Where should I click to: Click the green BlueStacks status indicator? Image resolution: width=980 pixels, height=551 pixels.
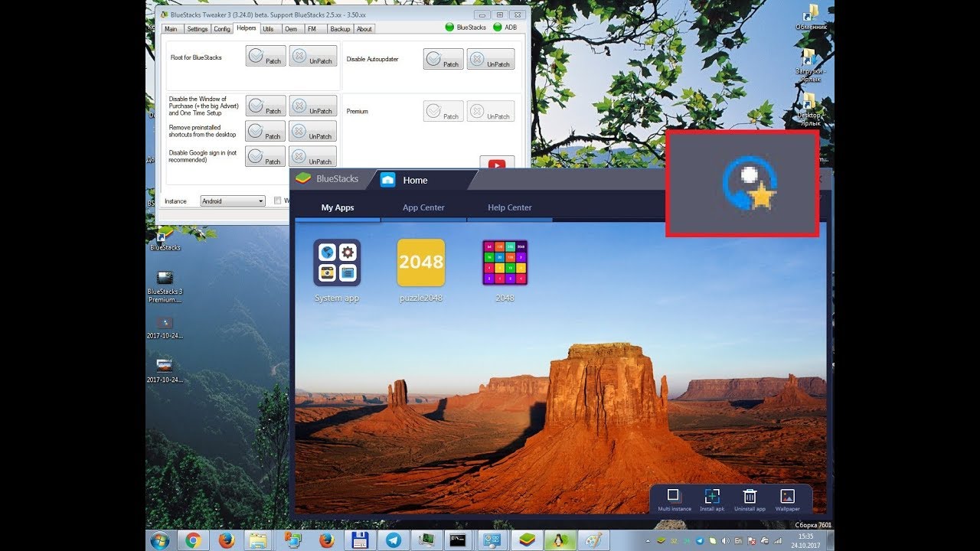[450, 27]
